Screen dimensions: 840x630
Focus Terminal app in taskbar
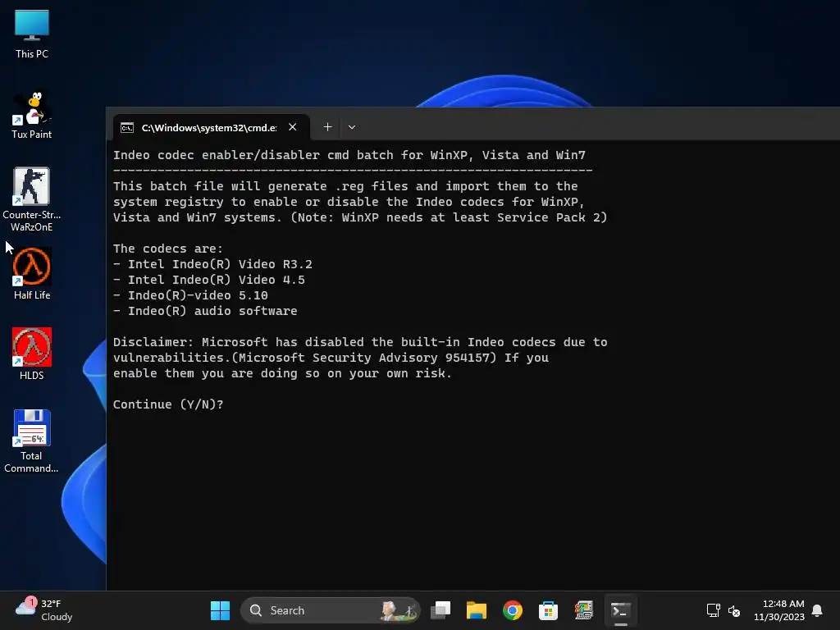620,610
